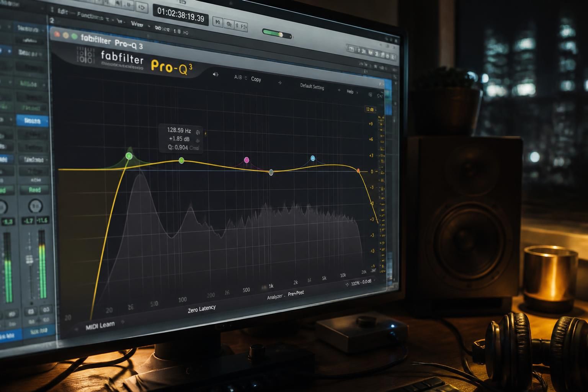The height and width of the screenshot is (392, 588).
Task: Open the Help menu in Pro-Q 3
Action: pyautogui.click(x=350, y=91)
